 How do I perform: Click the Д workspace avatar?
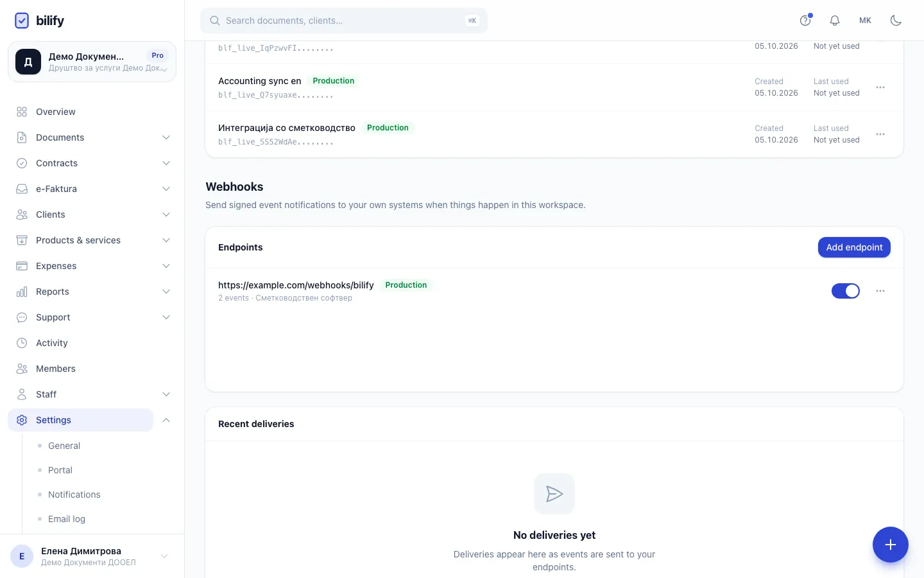tap(28, 62)
